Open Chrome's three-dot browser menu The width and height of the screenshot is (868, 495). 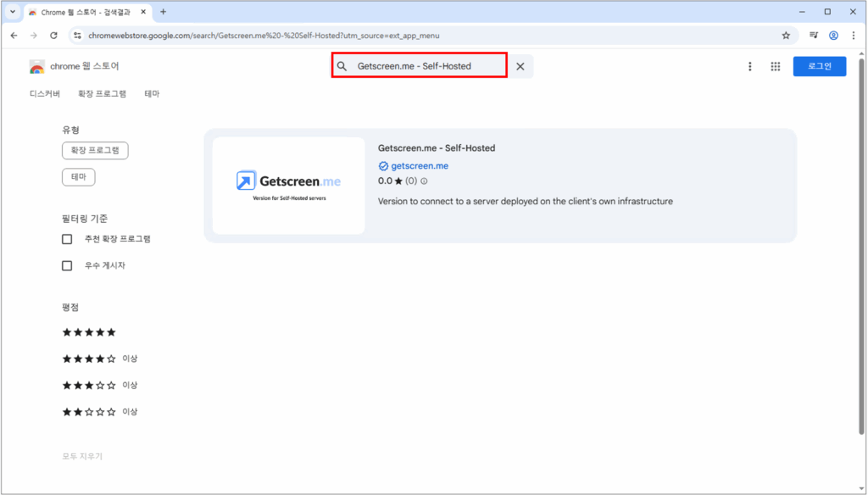(853, 36)
